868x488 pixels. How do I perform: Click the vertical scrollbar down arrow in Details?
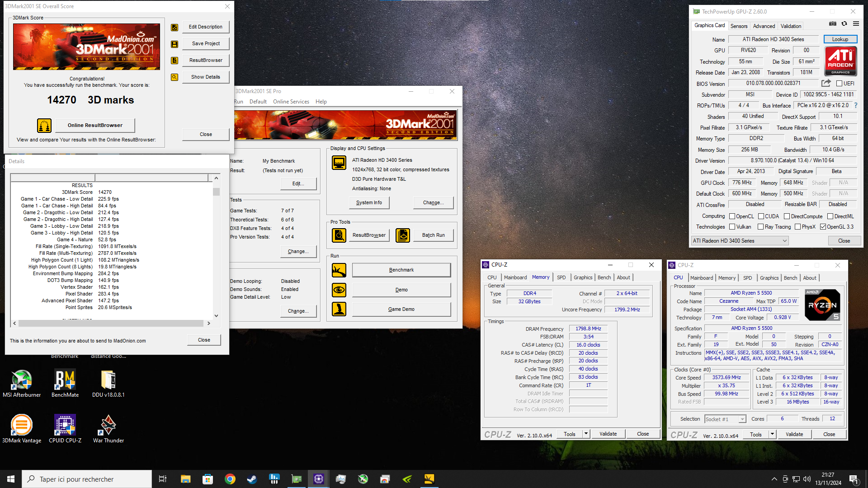point(216,316)
